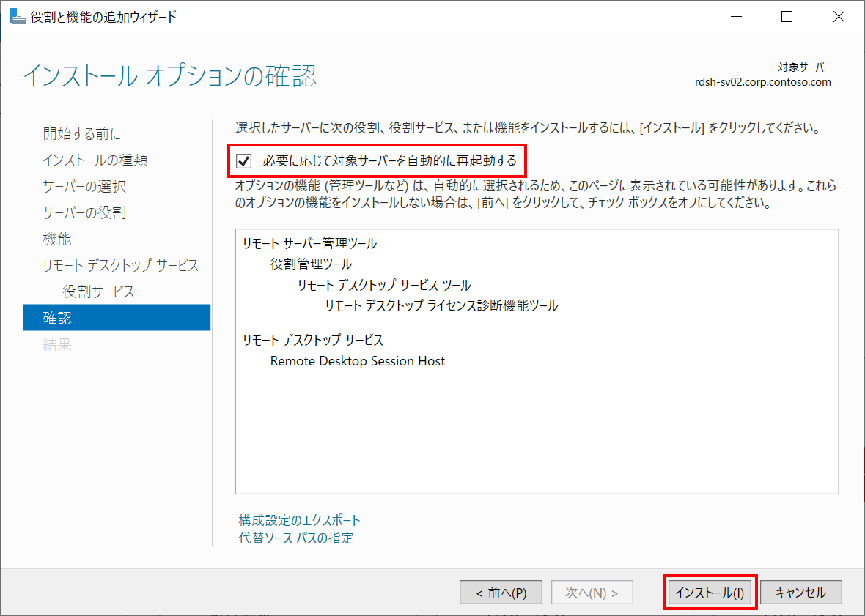
Task: Click the インストール(I) button
Action: tap(709, 592)
